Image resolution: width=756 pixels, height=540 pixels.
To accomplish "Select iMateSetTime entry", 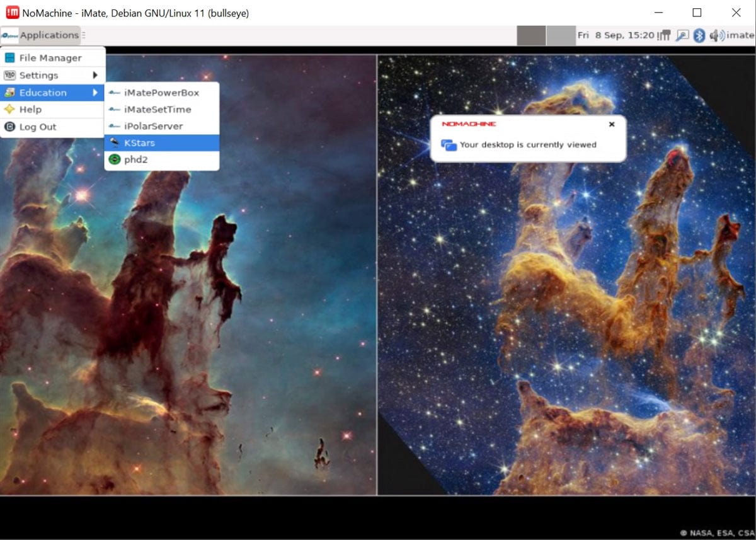I will coord(157,110).
